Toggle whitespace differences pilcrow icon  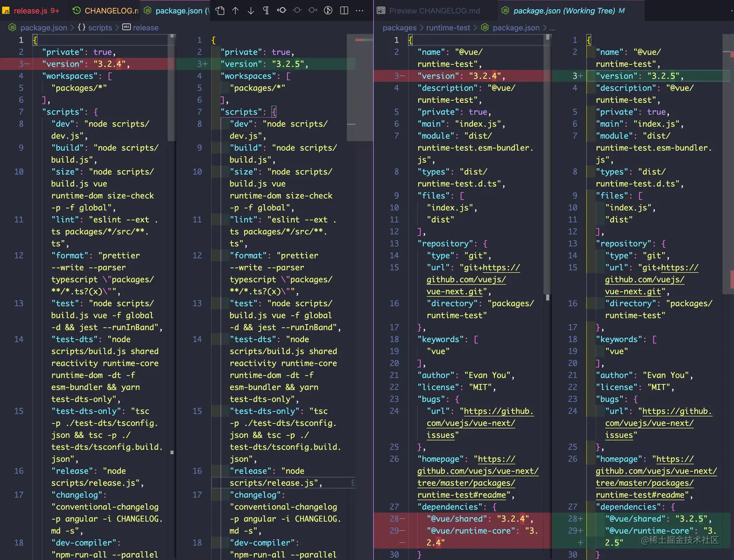point(266,11)
